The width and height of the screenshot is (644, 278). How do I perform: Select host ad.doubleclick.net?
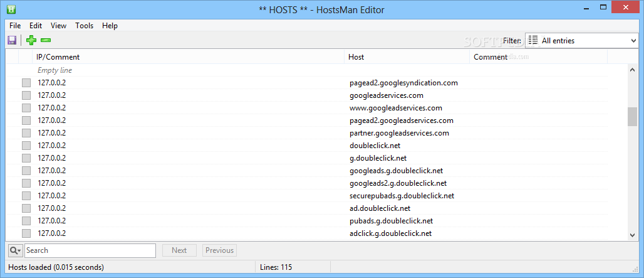(380, 208)
